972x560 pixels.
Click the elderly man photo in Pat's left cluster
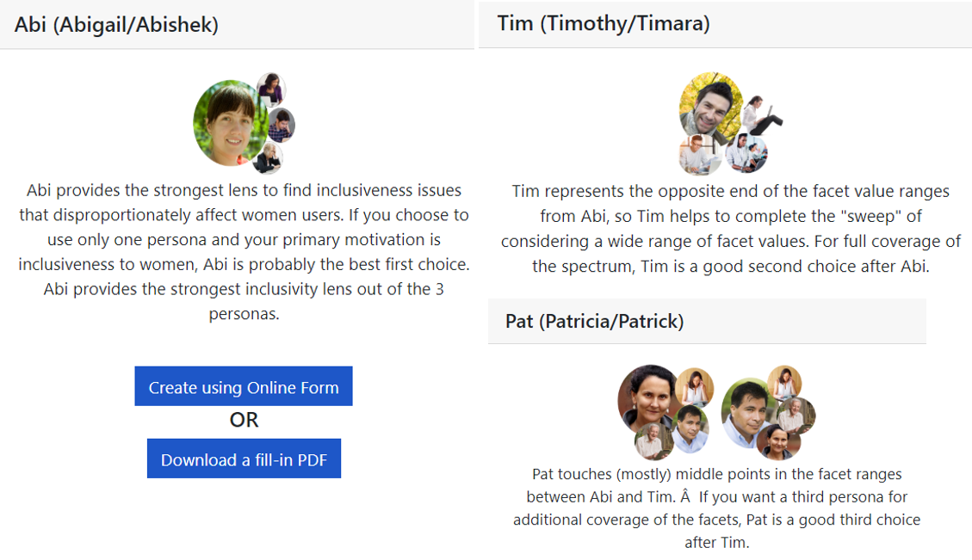tap(653, 440)
